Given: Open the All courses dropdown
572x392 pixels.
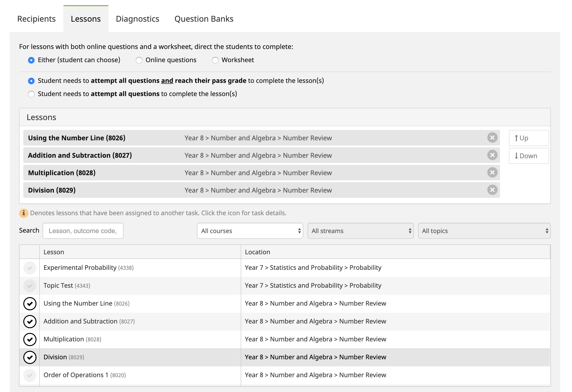Looking at the screenshot, I should click(x=250, y=231).
